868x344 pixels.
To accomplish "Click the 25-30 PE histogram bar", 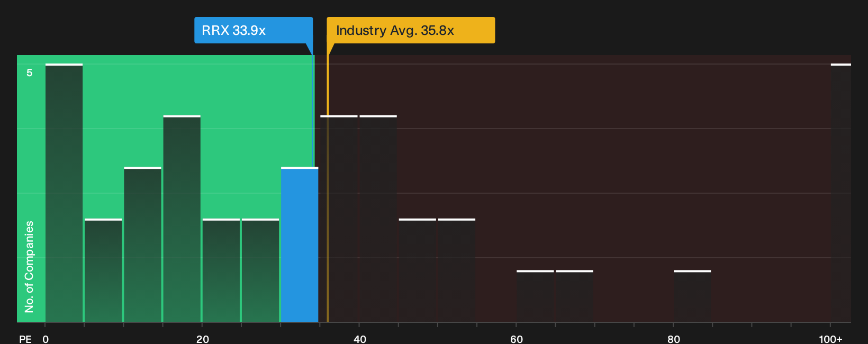I will (x=260, y=270).
